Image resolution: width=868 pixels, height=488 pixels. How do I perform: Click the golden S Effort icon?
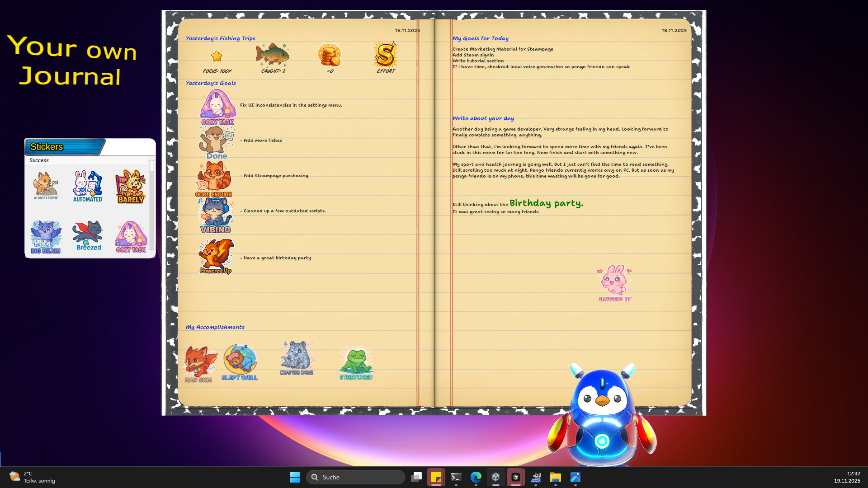coord(385,55)
